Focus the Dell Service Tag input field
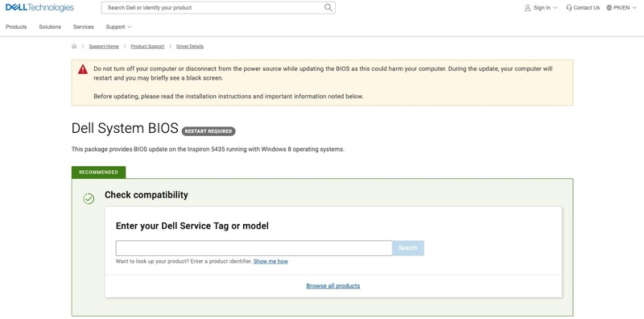This screenshot has height=319, width=644. (254, 248)
